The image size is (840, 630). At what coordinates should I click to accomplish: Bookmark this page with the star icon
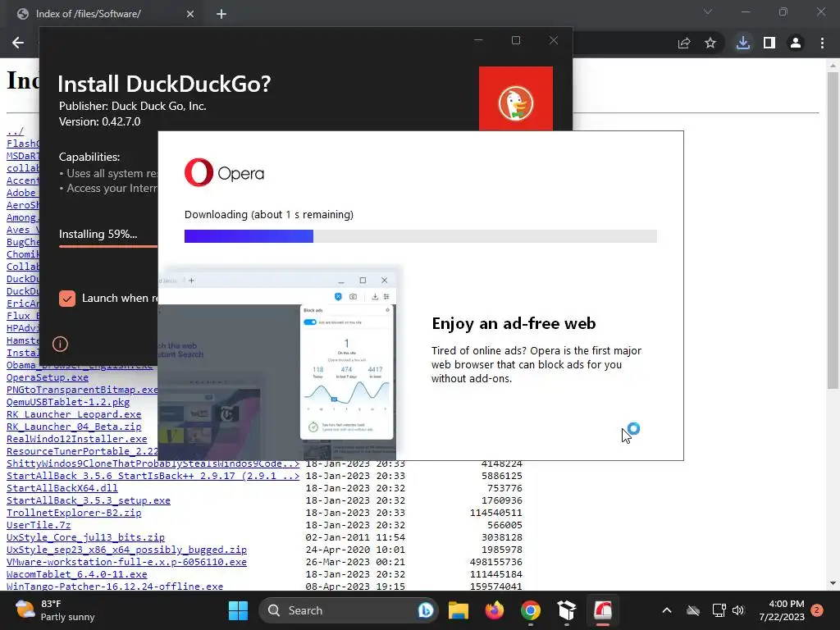[710, 43]
